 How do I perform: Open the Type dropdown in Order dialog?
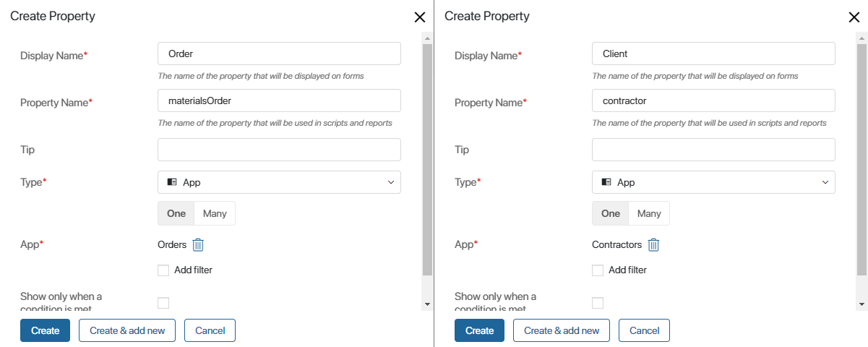pos(279,182)
